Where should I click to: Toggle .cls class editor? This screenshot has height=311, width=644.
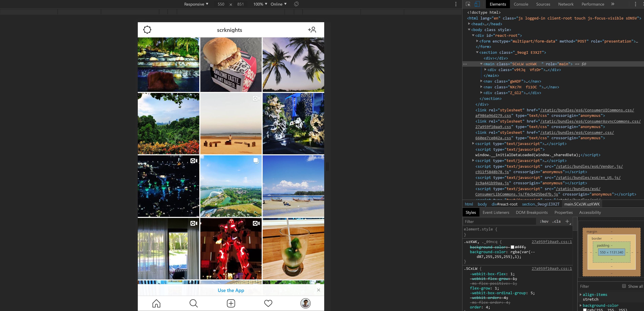(x=556, y=221)
